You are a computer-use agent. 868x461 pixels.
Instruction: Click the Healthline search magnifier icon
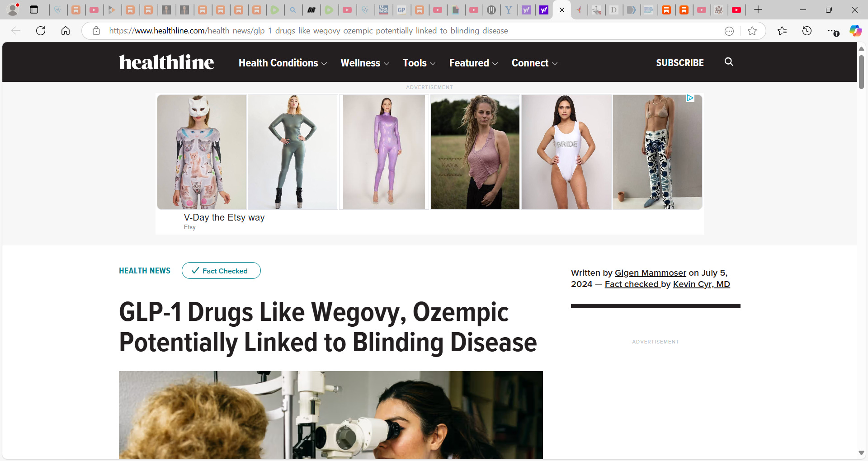(729, 62)
